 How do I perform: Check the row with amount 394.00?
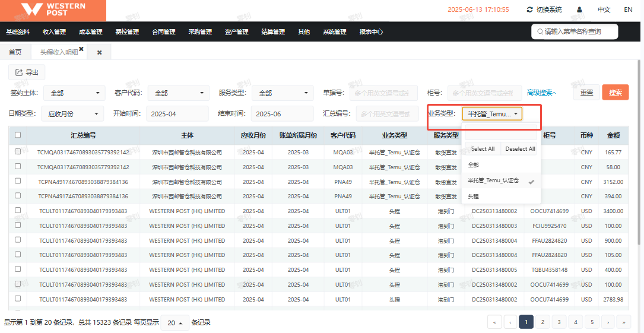[18, 195]
